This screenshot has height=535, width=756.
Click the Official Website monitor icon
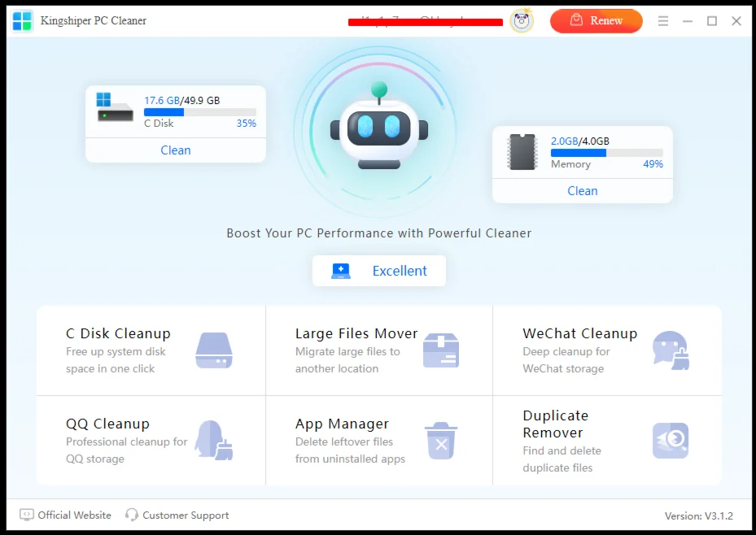point(27,515)
